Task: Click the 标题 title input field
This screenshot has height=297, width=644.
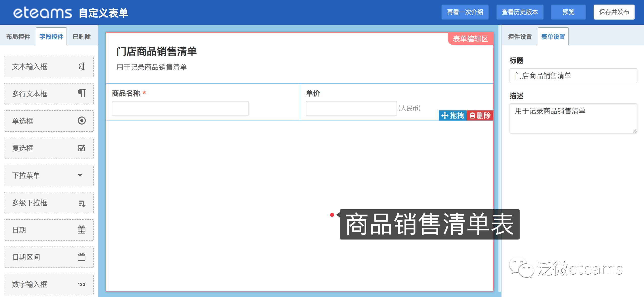Action: (573, 76)
